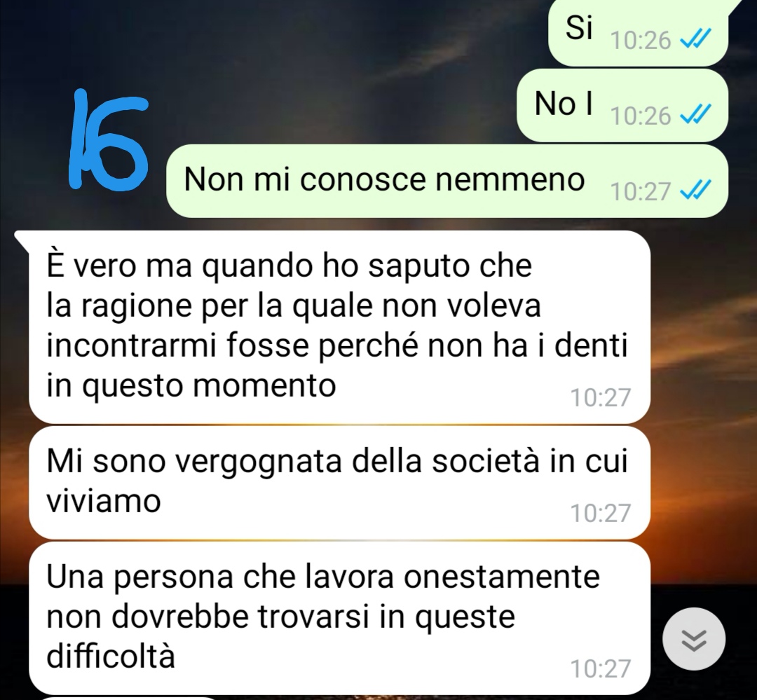Click the read ticks on "No I" message

point(695,115)
